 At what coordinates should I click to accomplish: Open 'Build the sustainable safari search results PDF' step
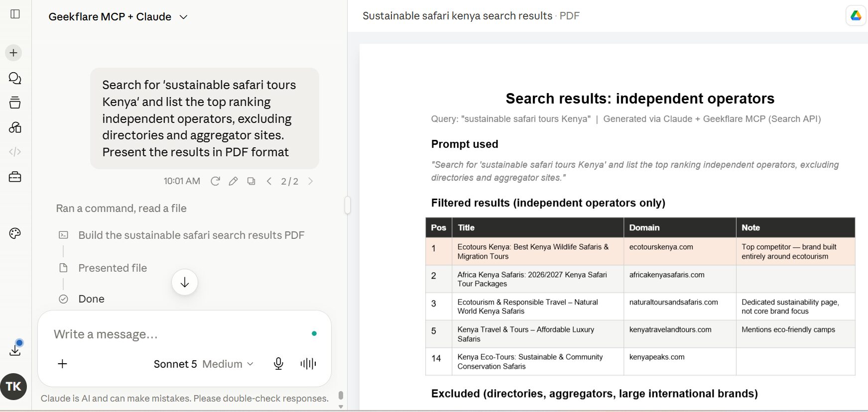[191, 235]
